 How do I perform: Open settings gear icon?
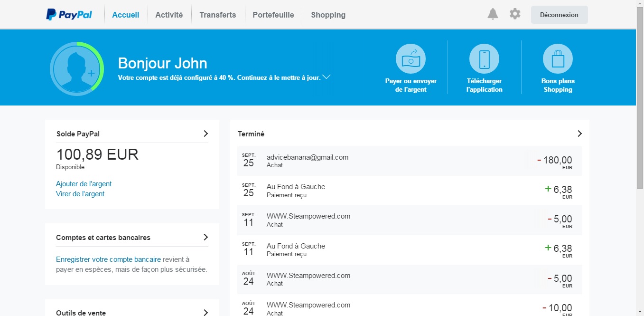(x=515, y=14)
